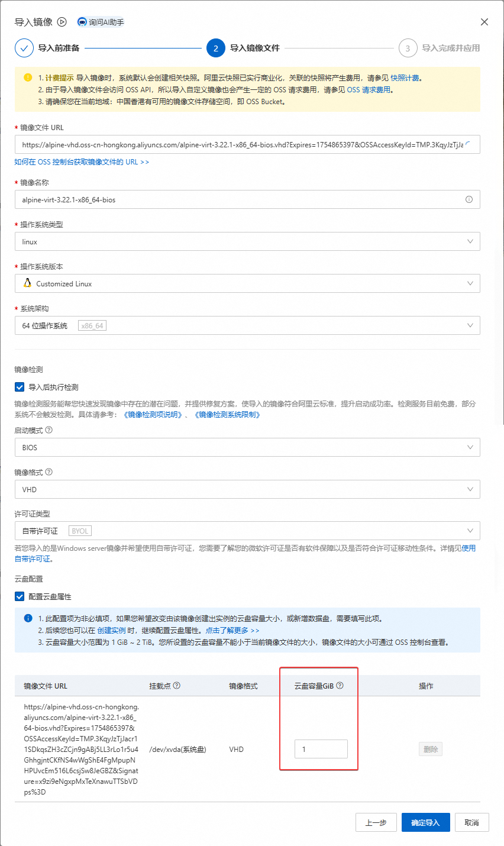Image resolution: width=504 pixels, height=846 pixels.
Task: Toggle the 导入后执行检测 checkbox
Action: click(20, 387)
